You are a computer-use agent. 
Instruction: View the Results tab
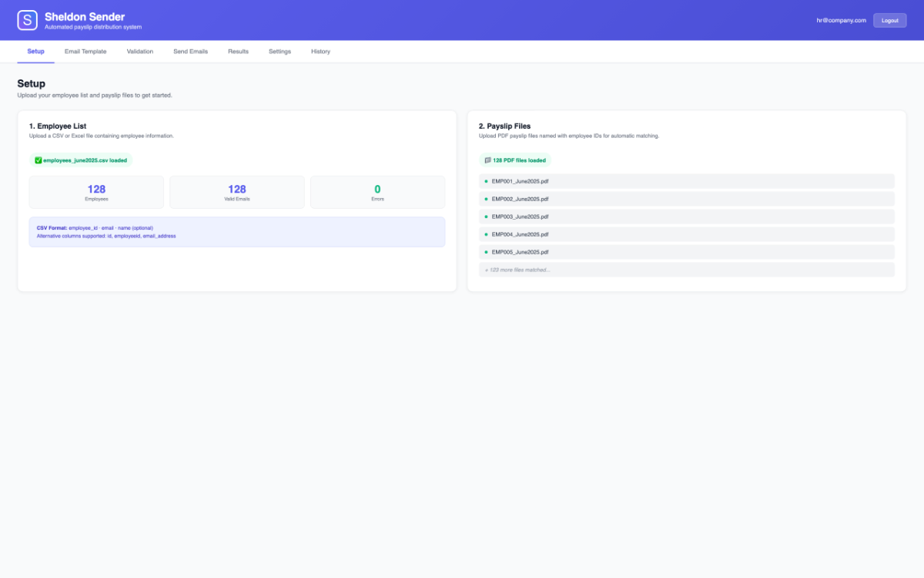point(238,52)
